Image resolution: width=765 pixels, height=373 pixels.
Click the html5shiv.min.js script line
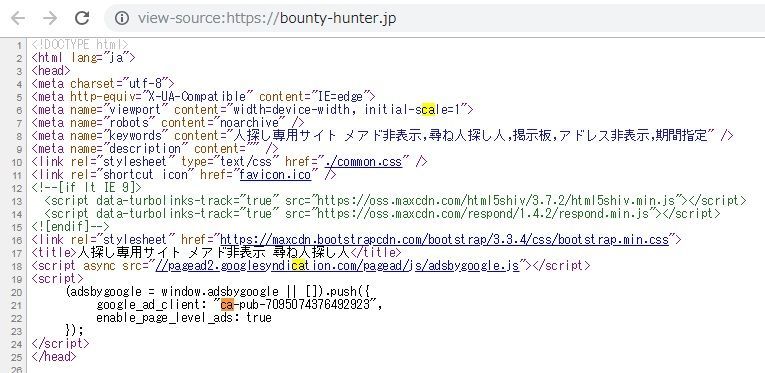coord(395,200)
